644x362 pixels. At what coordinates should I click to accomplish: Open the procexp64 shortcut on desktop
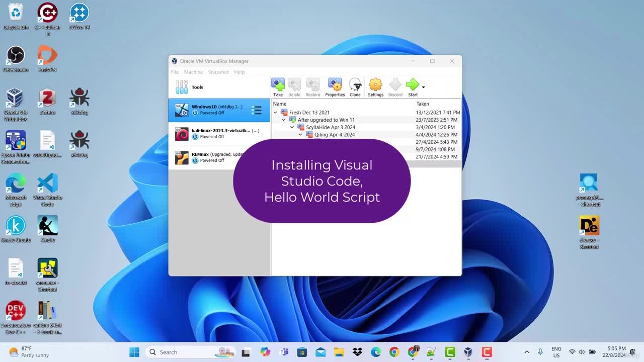[x=589, y=190]
